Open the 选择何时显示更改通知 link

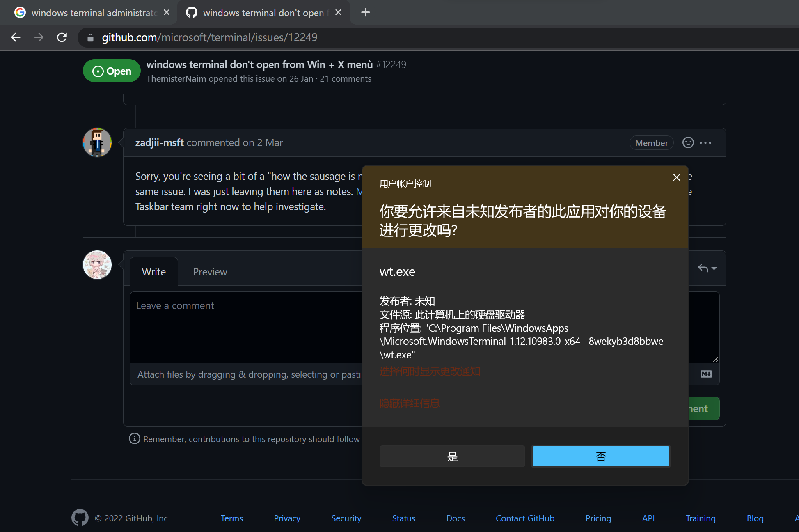click(429, 371)
